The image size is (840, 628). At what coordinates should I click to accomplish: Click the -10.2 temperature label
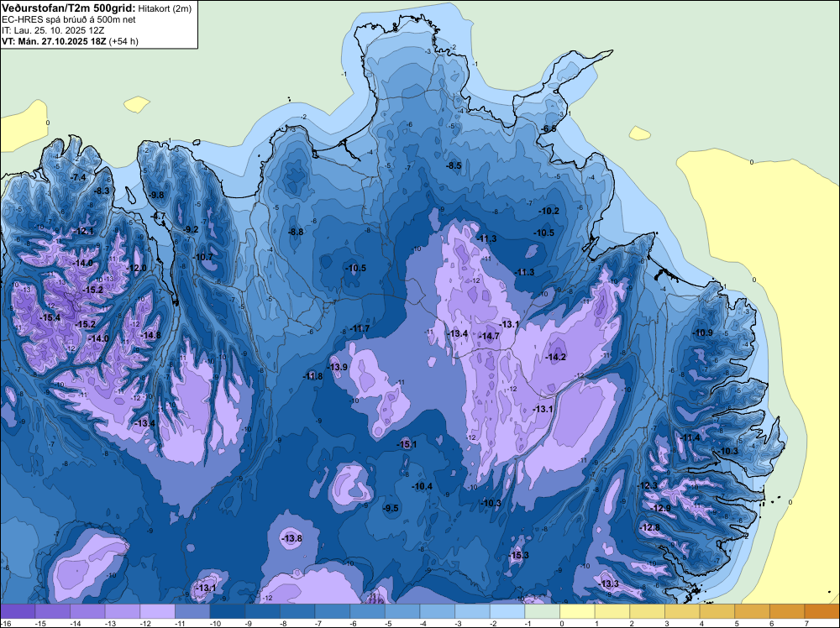pyautogui.click(x=549, y=211)
